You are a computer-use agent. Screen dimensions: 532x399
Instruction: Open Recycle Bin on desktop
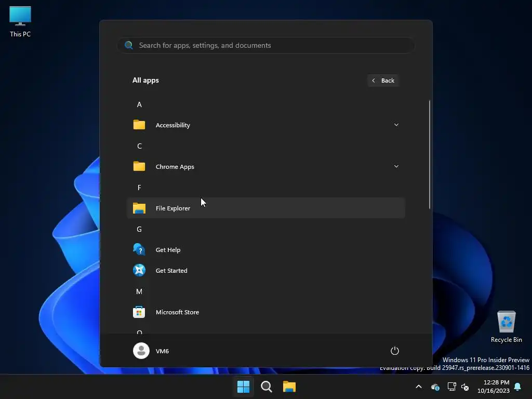[x=506, y=326]
